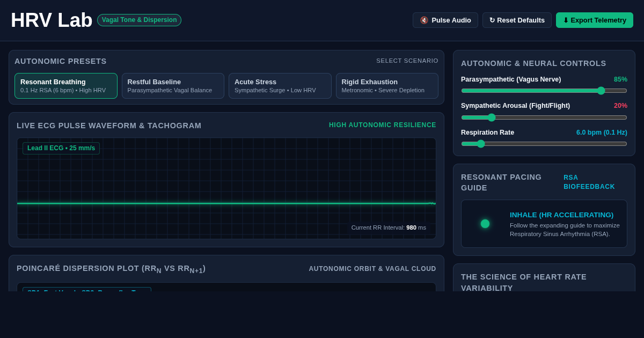The height and width of the screenshot is (338, 644).
Task: Click the RSA Biofeedback label
Action: pos(589,182)
